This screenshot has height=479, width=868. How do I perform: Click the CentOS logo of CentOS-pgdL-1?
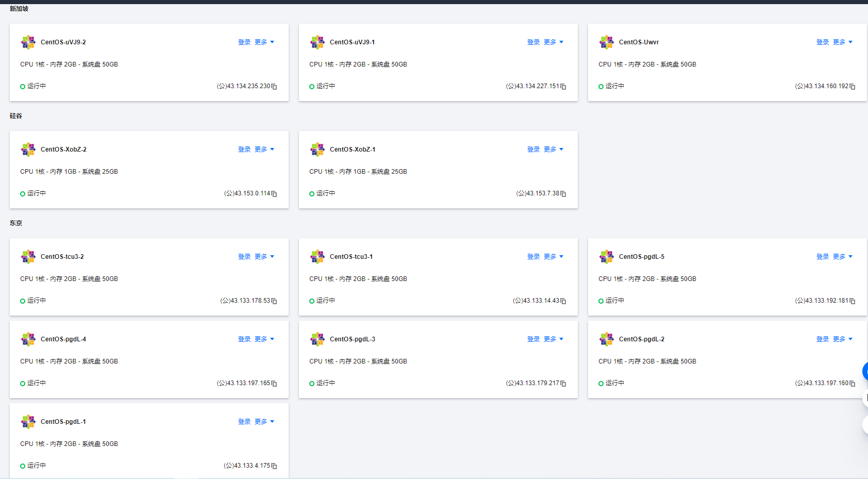(x=28, y=422)
